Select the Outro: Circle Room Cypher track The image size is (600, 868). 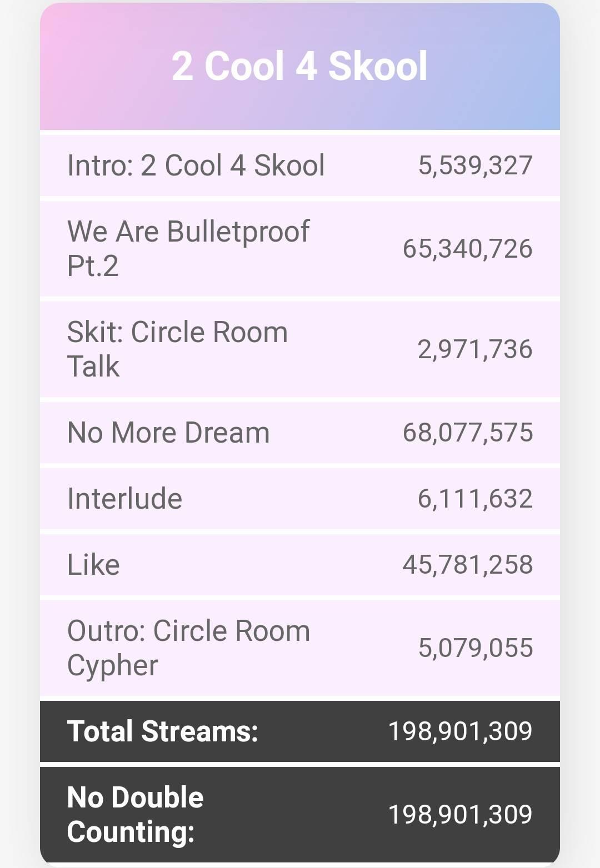point(188,648)
